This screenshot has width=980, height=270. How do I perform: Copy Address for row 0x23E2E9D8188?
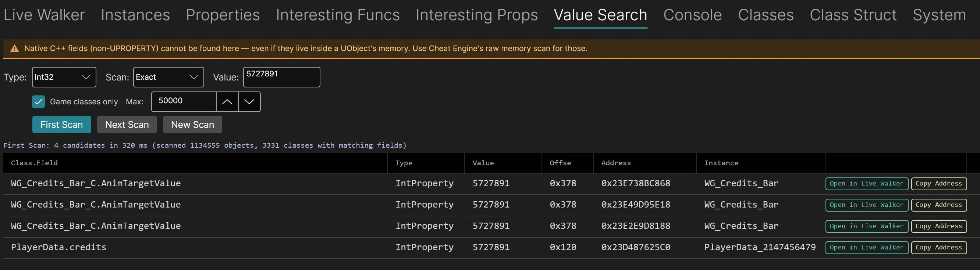[938, 226]
